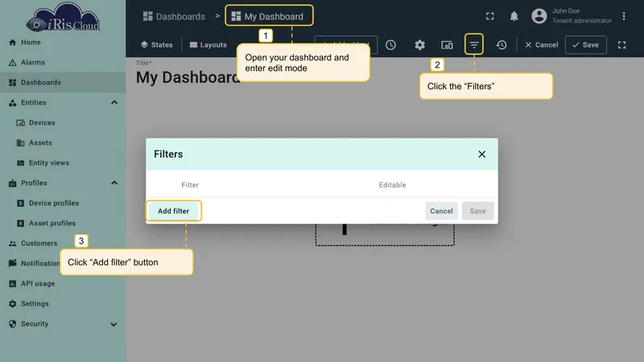Open Customers in the sidebar
The width and height of the screenshot is (644, 362).
click(63, 244)
